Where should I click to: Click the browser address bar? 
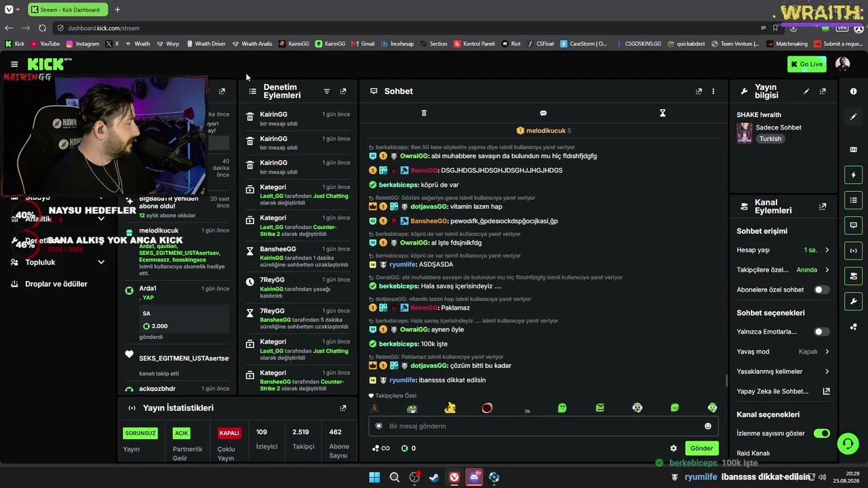(407, 28)
